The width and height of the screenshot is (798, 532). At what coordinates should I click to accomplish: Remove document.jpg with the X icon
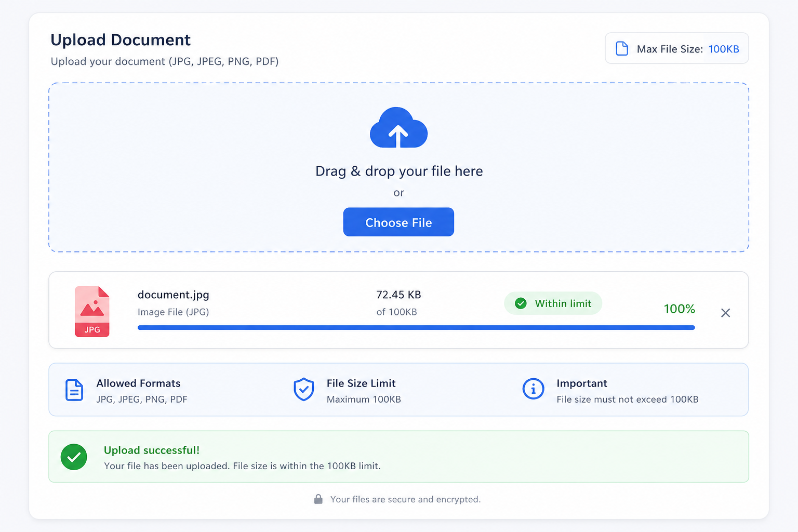726,313
